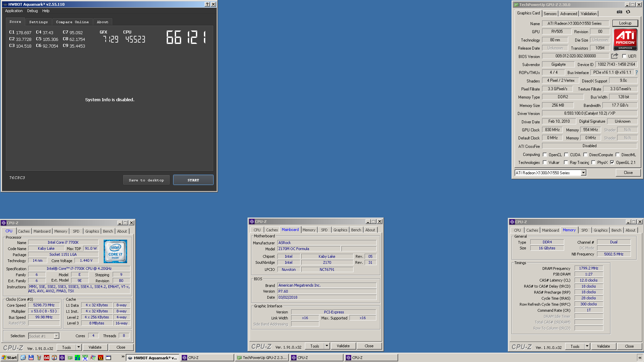Take a GPU-Z screenshot with camera icon
Viewport: 644px width, 362px height.
click(x=619, y=12)
